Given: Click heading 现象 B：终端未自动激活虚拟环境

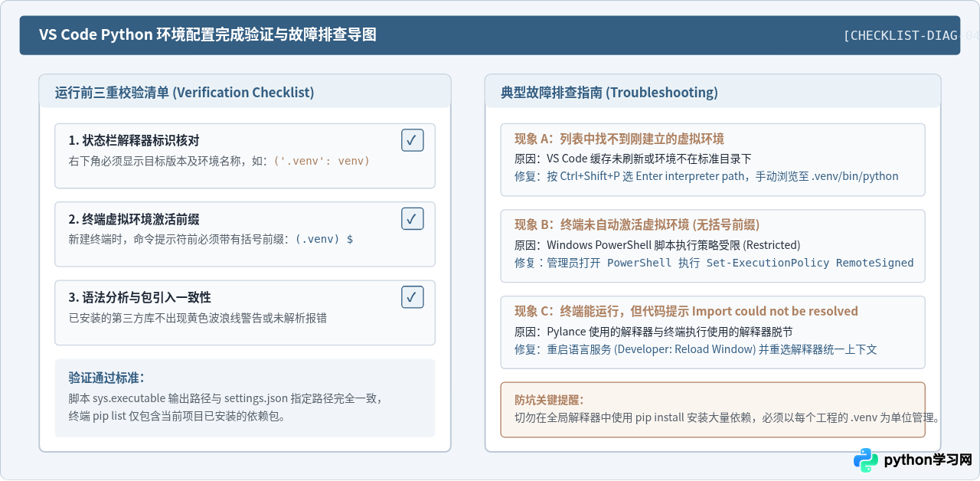Looking at the screenshot, I should click(637, 224).
